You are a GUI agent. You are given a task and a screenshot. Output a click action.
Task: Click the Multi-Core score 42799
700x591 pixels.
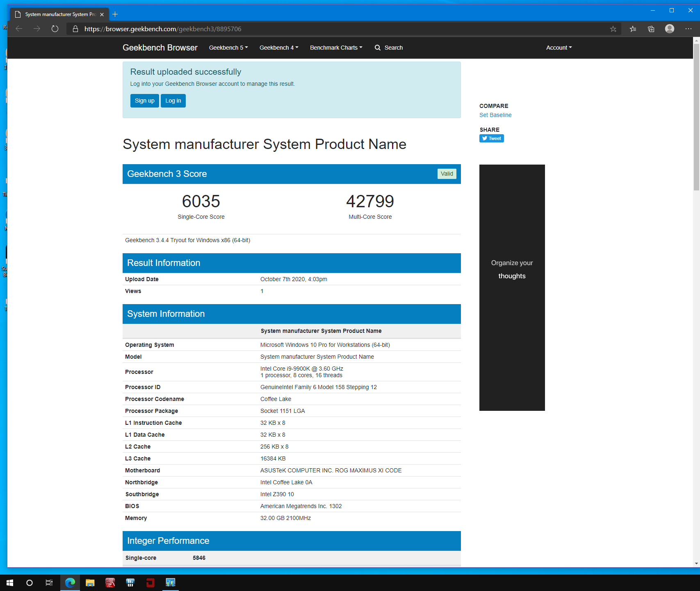point(370,201)
